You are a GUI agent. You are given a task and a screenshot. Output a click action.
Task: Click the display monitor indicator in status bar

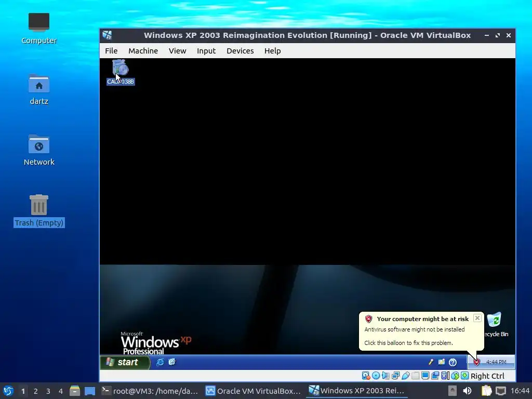425,376
